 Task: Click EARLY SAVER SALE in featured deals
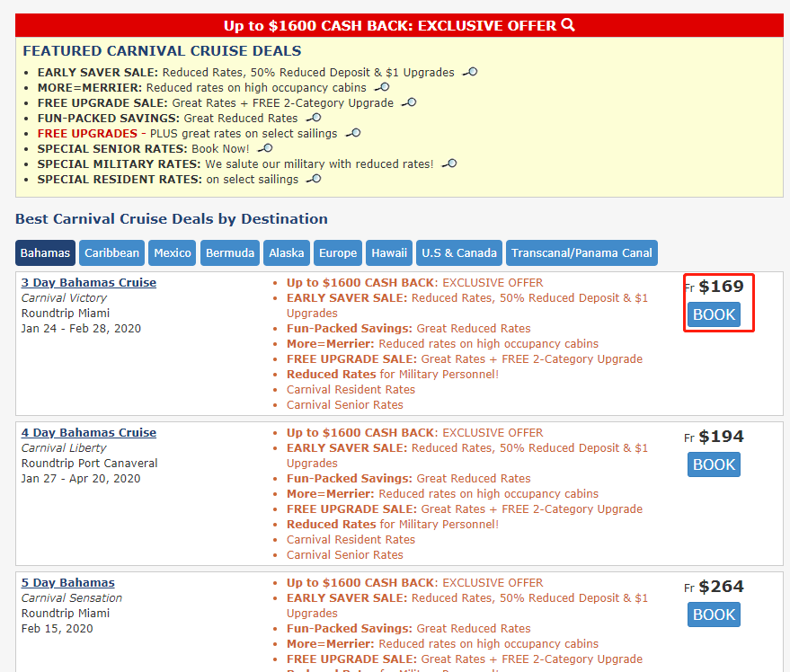[98, 73]
